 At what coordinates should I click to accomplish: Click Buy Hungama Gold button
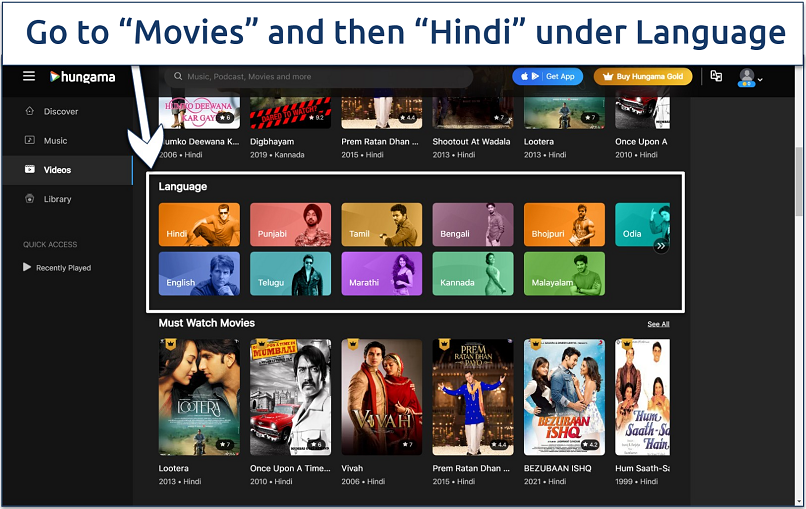[x=643, y=76]
